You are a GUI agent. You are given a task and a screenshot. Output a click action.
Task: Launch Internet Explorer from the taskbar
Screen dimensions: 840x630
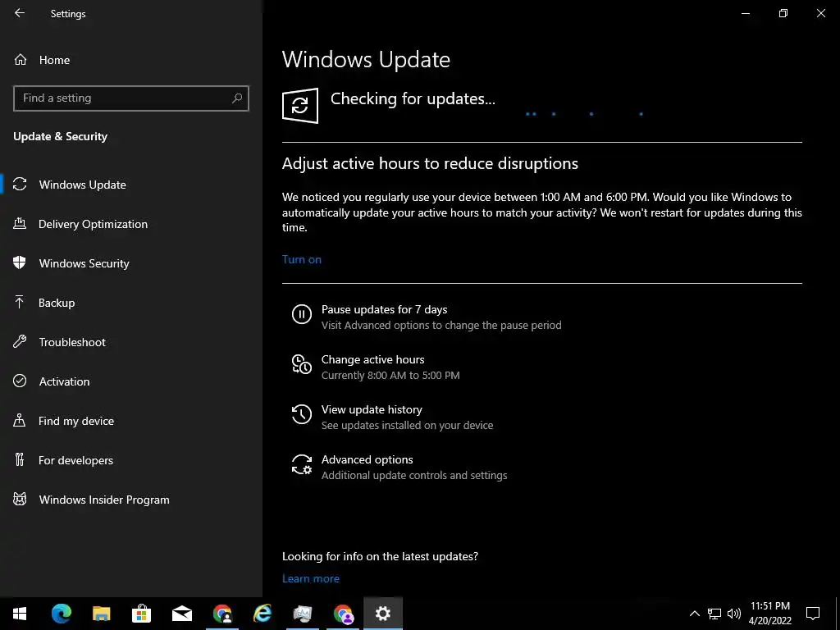(262, 614)
